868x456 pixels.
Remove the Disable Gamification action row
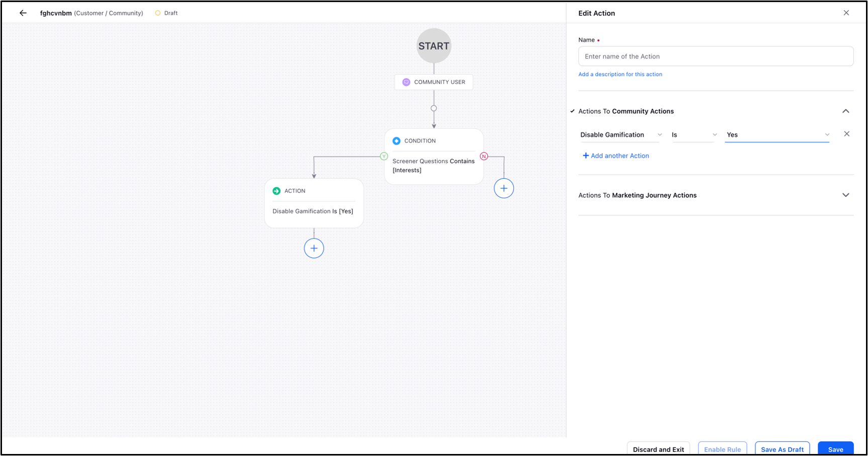pyautogui.click(x=847, y=134)
